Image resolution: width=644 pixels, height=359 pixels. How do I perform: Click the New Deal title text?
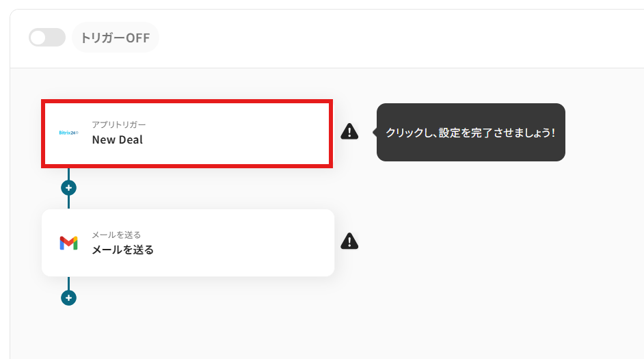click(x=118, y=139)
